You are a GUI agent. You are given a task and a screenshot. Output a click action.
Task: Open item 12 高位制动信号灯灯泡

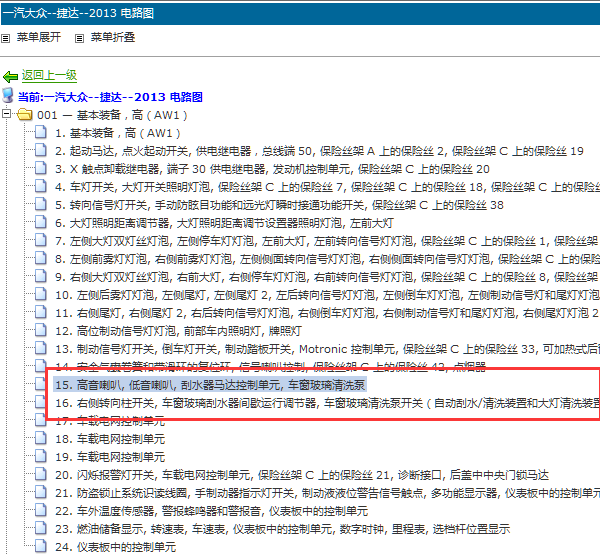coord(178,331)
